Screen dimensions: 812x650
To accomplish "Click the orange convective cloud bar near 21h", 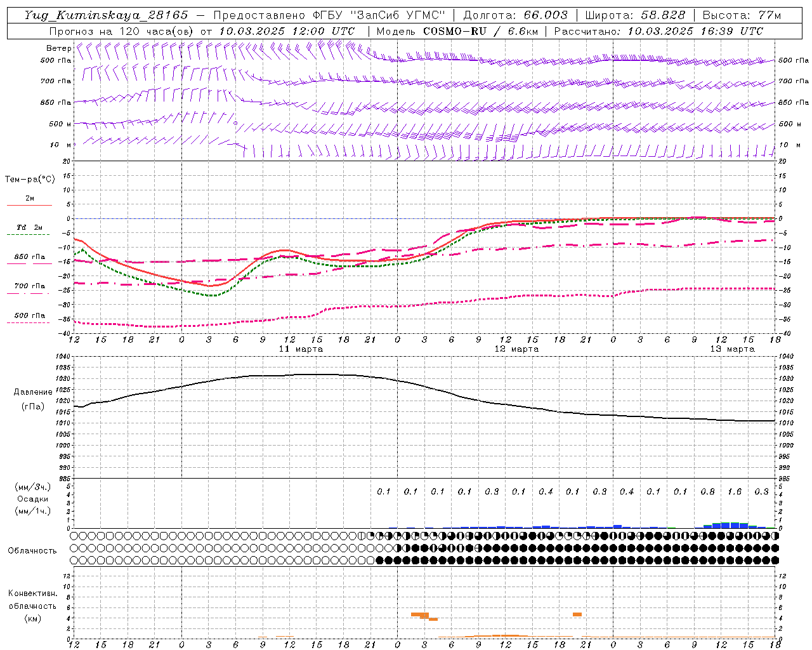I will point(577,614).
